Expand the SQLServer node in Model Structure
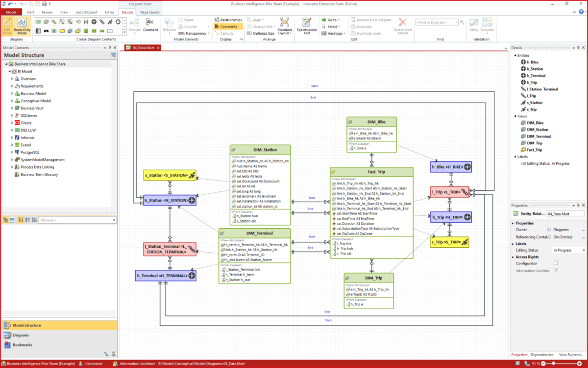Viewport: 588px width, 368px height. [x=11, y=115]
